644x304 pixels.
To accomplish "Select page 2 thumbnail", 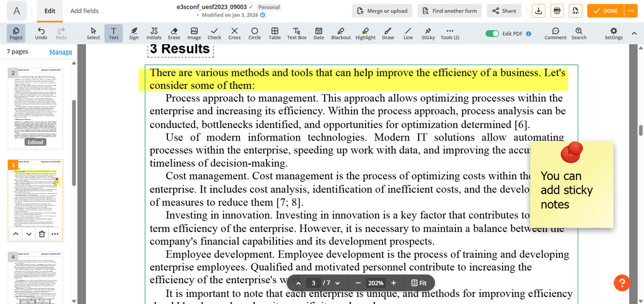I will (x=35, y=108).
